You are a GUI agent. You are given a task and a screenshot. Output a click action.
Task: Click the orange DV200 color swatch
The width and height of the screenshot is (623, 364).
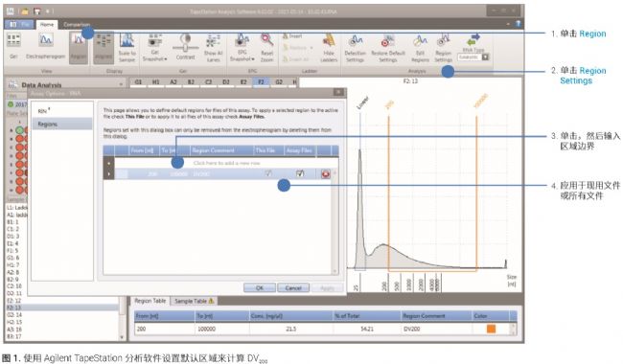coord(491,329)
